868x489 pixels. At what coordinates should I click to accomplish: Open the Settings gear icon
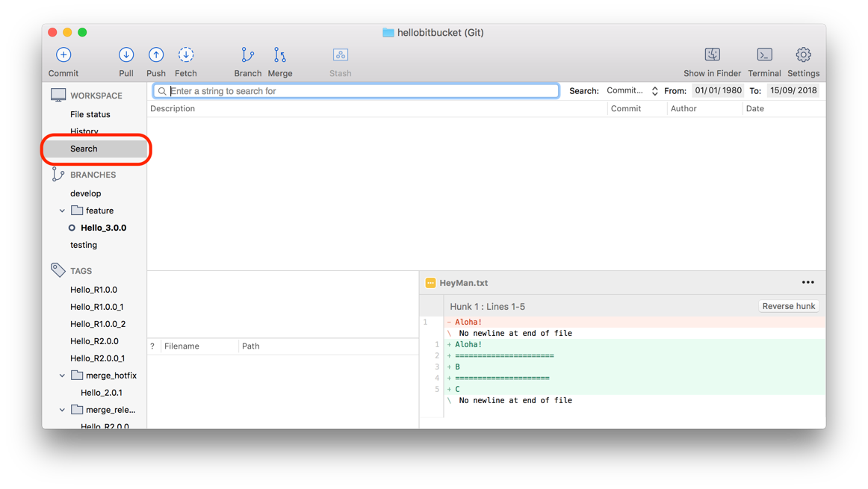(x=803, y=54)
